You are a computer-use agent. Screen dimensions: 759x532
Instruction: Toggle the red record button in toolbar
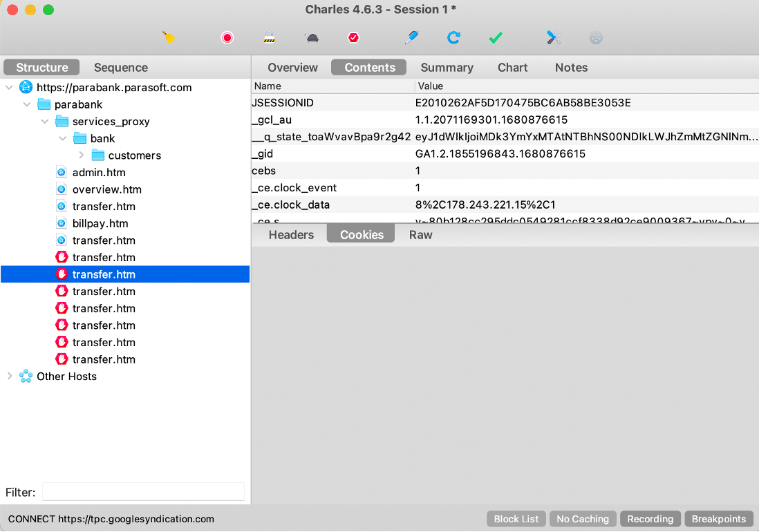point(227,38)
